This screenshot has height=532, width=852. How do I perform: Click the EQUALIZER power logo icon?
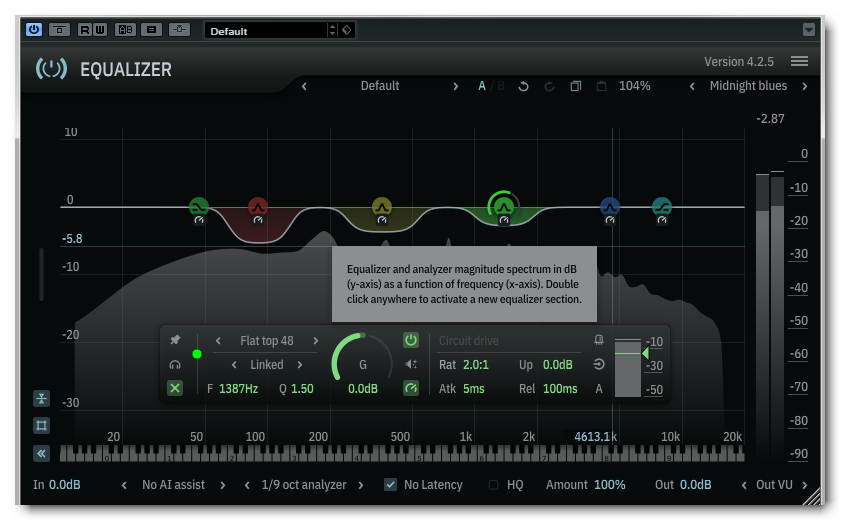tap(51, 69)
